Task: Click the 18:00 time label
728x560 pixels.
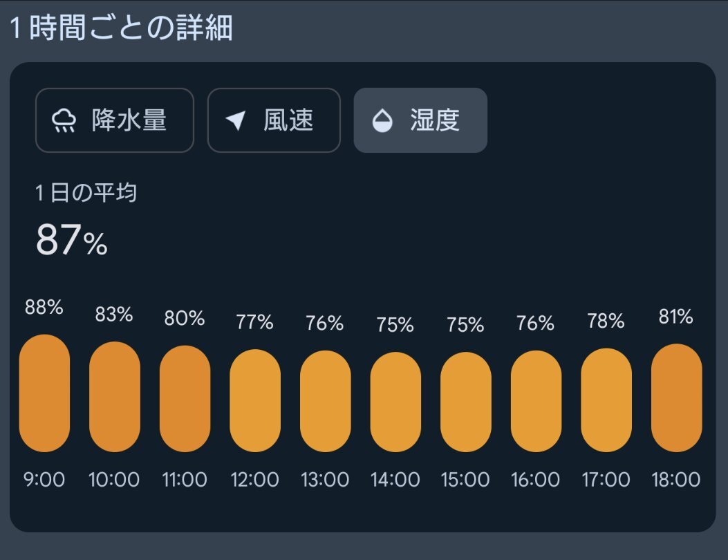Action: click(x=676, y=480)
